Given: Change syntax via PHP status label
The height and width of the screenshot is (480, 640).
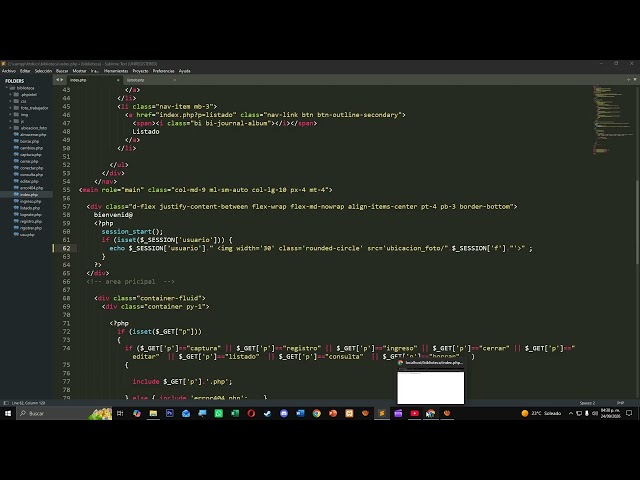Looking at the screenshot, I should [x=620, y=403].
